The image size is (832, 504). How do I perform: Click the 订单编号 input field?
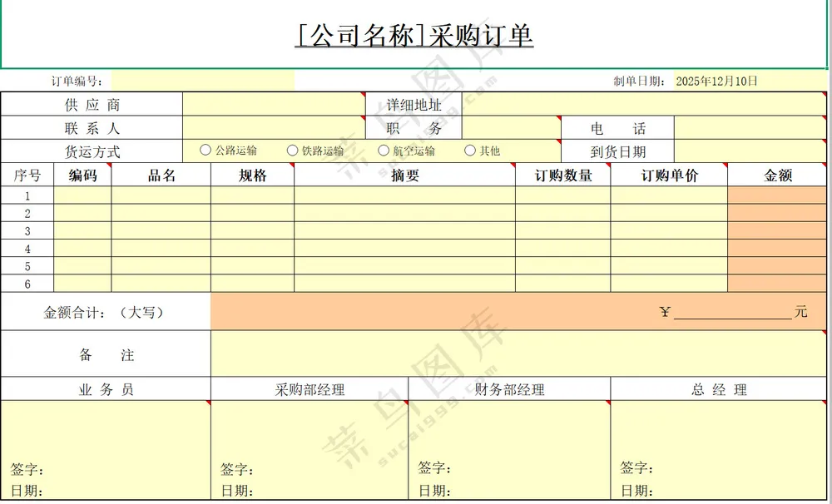coord(204,81)
